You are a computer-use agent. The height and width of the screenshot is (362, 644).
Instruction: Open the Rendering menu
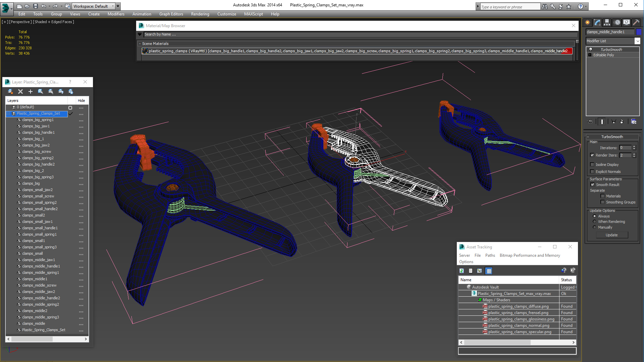pos(200,14)
